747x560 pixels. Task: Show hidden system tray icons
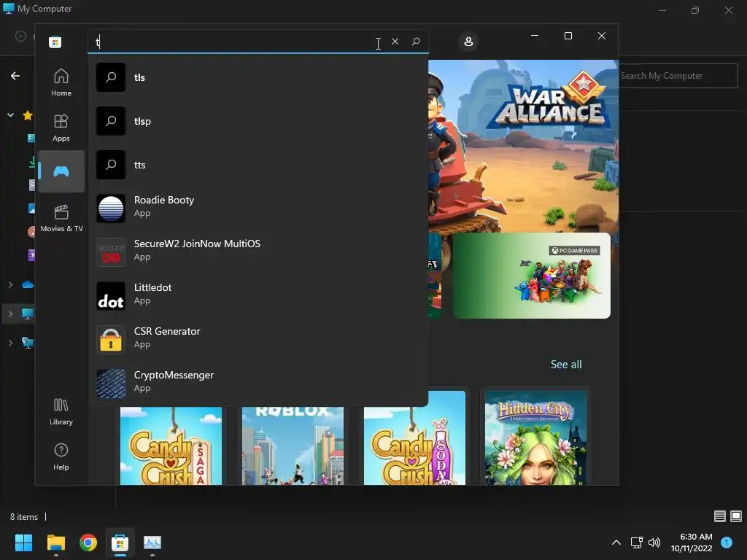pyautogui.click(x=616, y=542)
